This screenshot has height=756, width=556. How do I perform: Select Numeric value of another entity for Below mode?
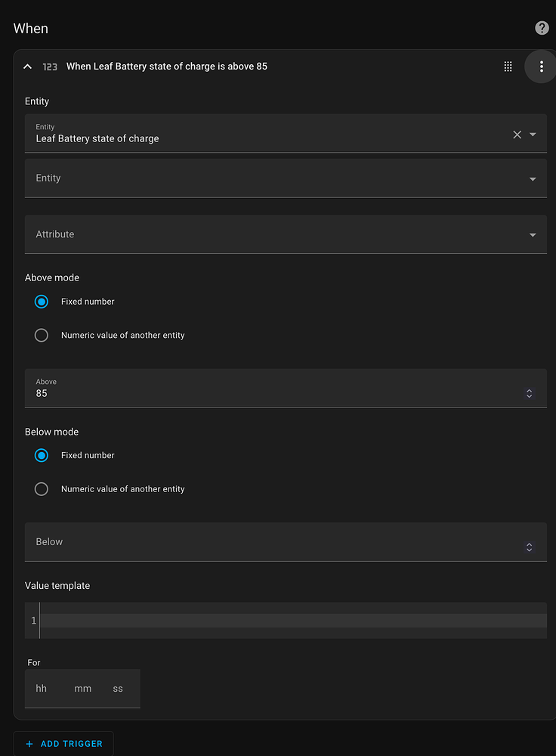[42, 488]
